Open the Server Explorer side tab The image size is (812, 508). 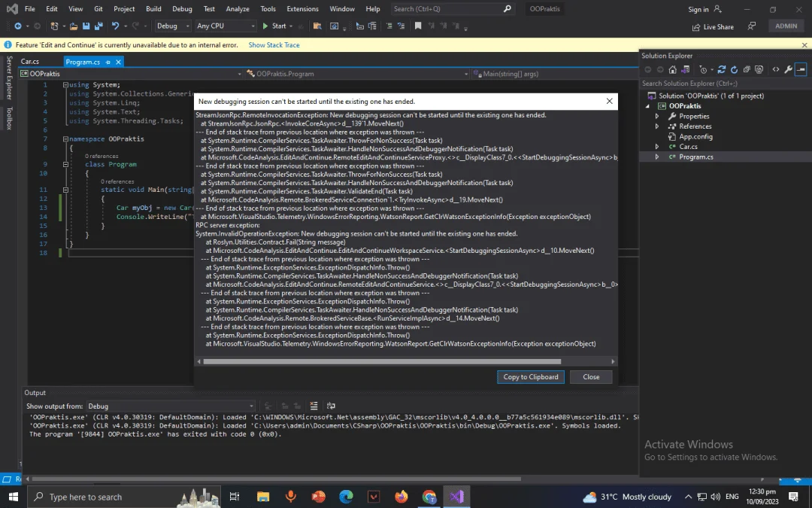click(9, 78)
